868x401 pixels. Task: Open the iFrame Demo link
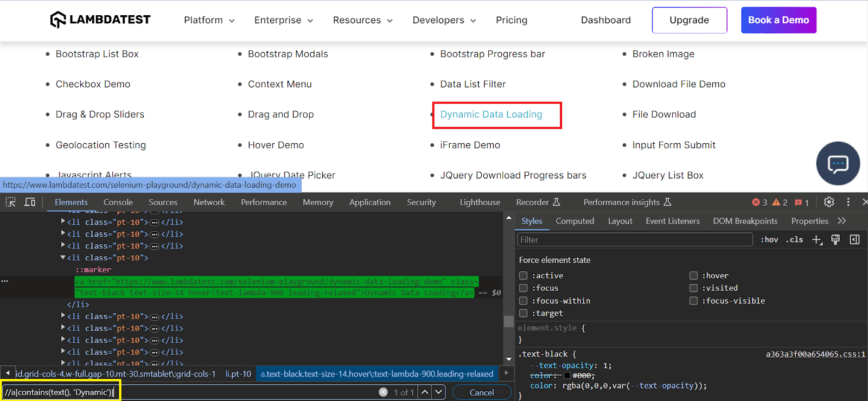(470, 145)
